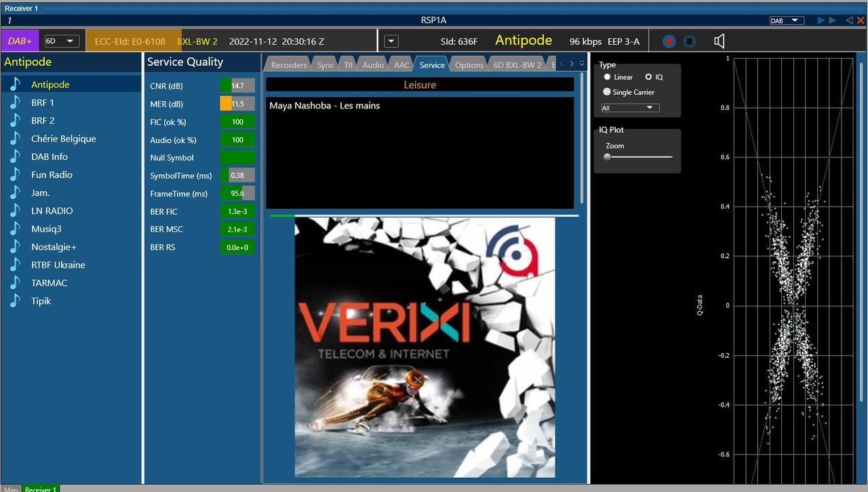Click the music note icon beside Antipode
Screen dimensions: 868x492
pyautogui.click(x=15, y=84)
